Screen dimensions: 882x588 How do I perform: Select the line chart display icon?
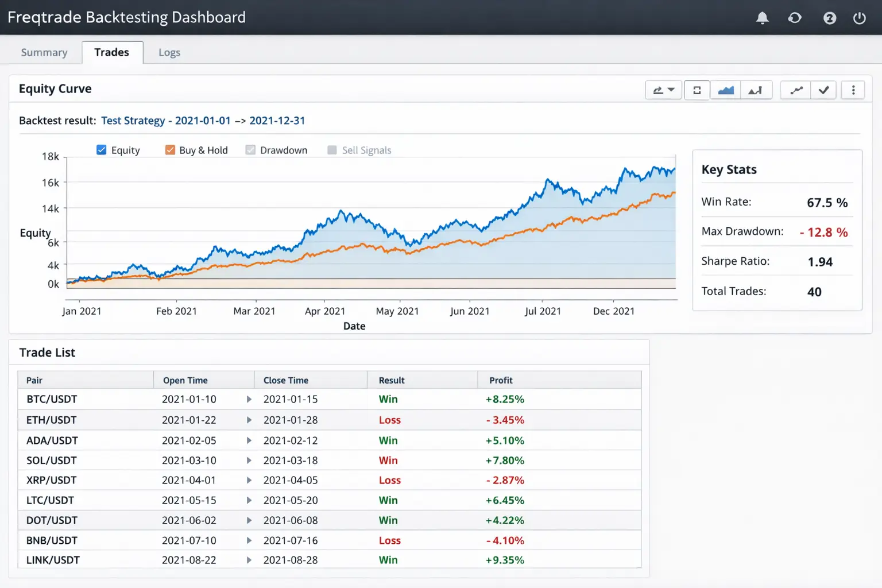point(795,90)
